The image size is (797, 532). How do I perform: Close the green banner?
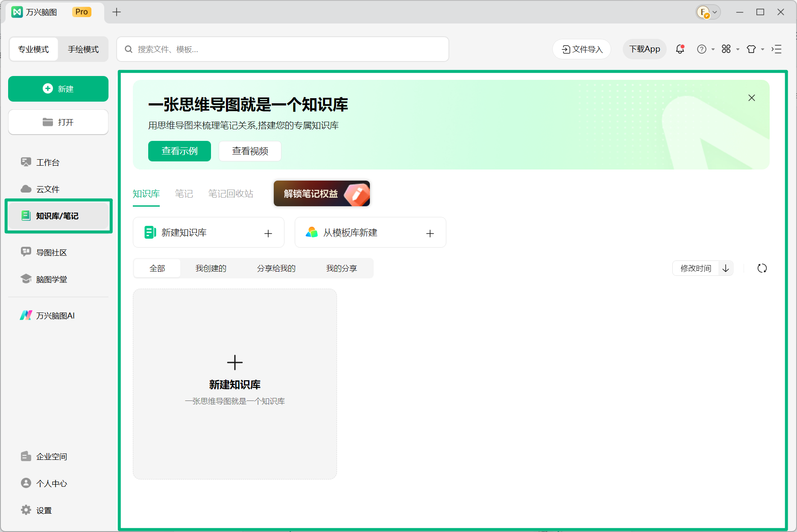click(x=752, y=98)
